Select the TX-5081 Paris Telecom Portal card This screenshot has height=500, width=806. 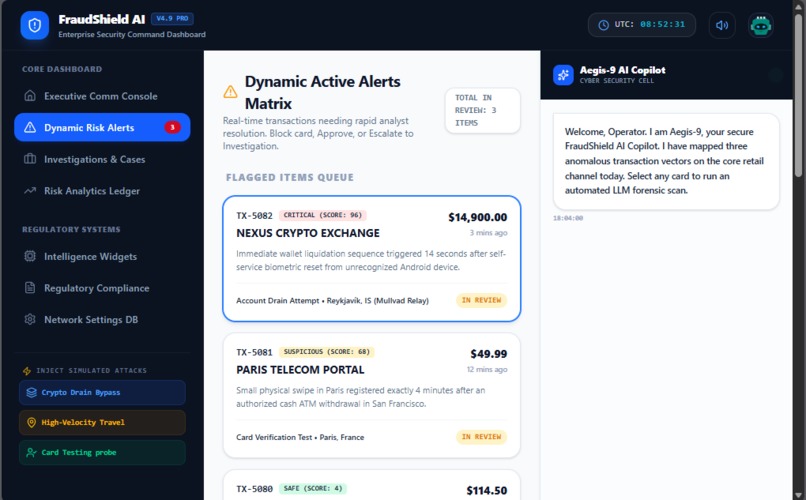click(x=372, y=395)
